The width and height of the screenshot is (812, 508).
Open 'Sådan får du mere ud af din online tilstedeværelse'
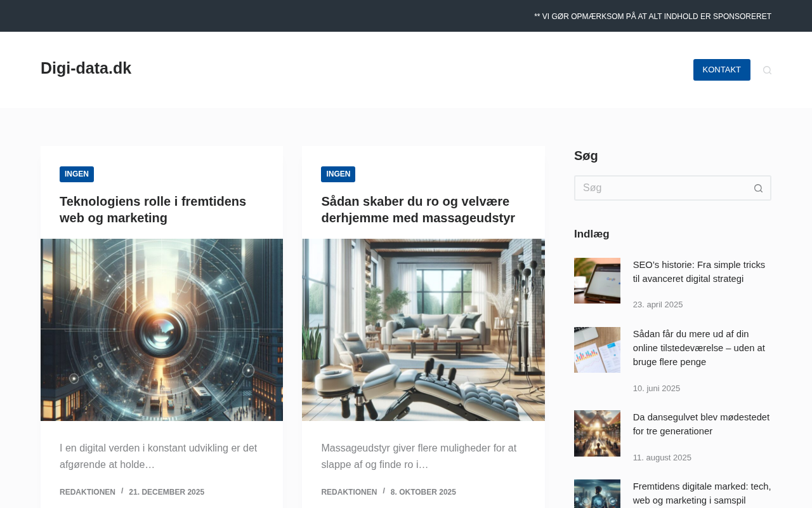coord(699,348)
